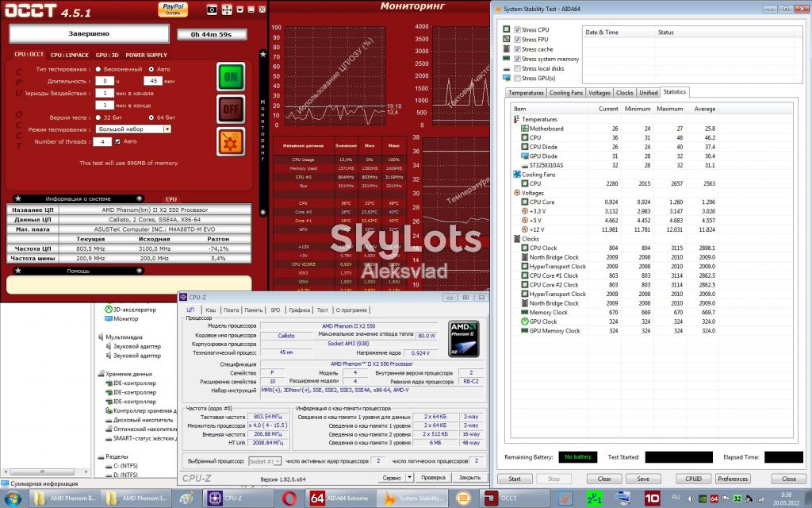Open Preferences in System Stability Test
812x508 pixels.
click(x=733, y=479)
